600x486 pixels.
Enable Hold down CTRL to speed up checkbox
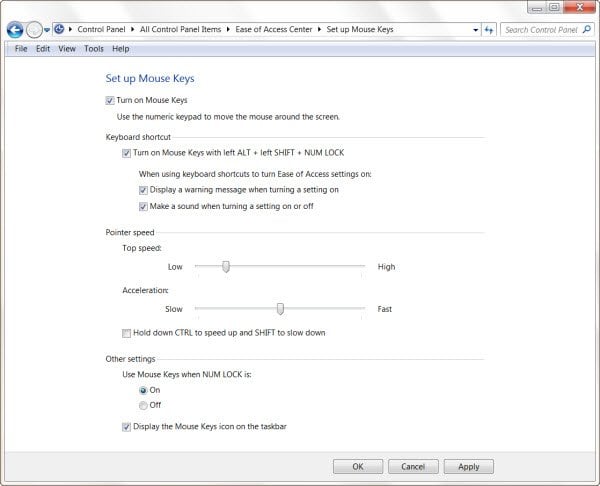126,333
